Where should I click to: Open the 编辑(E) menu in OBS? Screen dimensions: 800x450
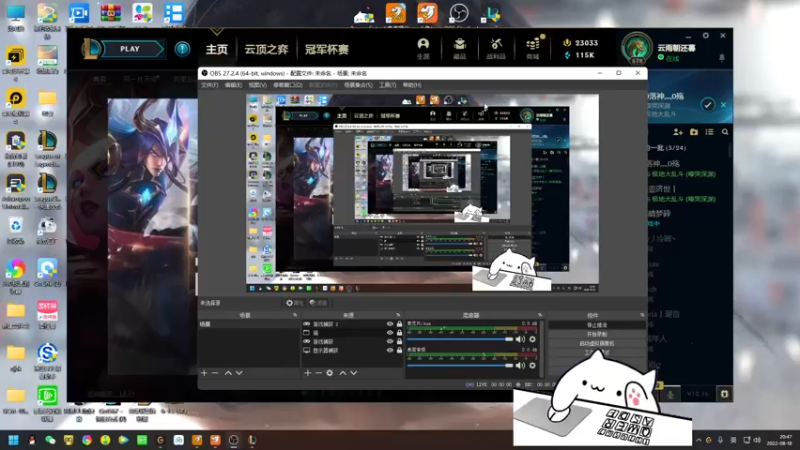(233, 85)
